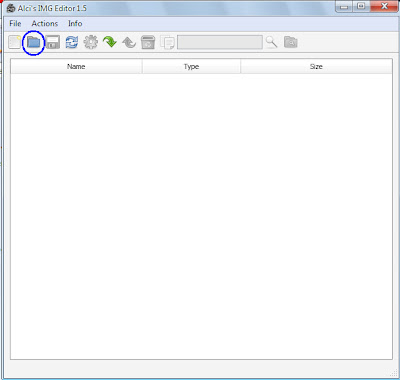Click the green Import arrow icon
Image resolution: width=400 pixels, height=380 pixels.
110,42
